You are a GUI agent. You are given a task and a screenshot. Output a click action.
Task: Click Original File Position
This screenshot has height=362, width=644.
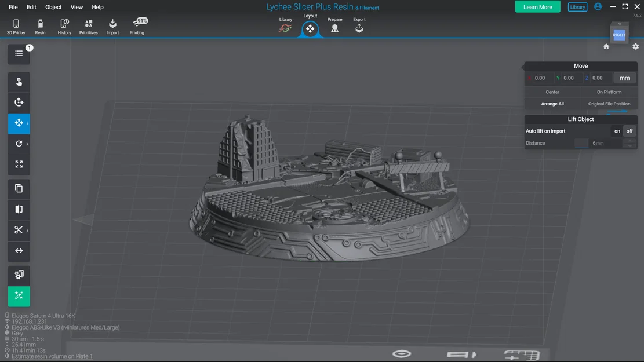coord(609,104)
